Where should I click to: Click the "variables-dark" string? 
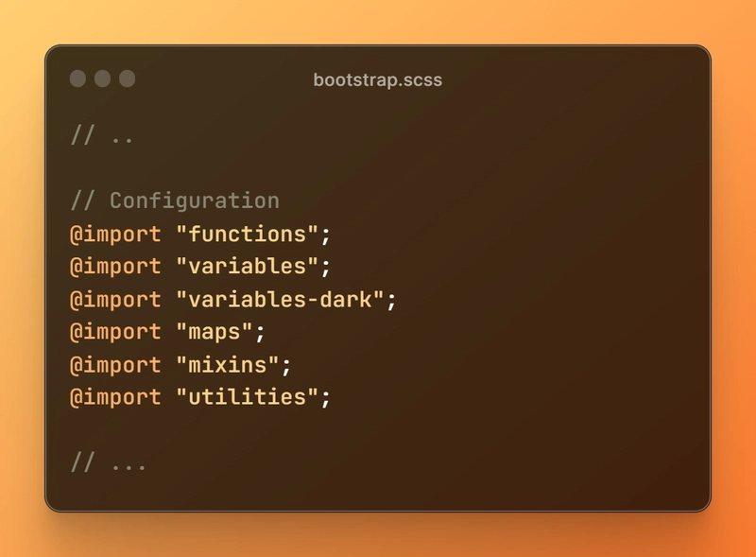280,299
